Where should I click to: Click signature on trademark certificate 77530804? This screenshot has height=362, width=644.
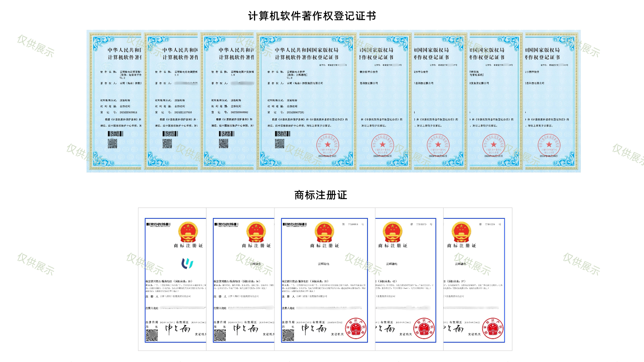(x=314, y=329)
